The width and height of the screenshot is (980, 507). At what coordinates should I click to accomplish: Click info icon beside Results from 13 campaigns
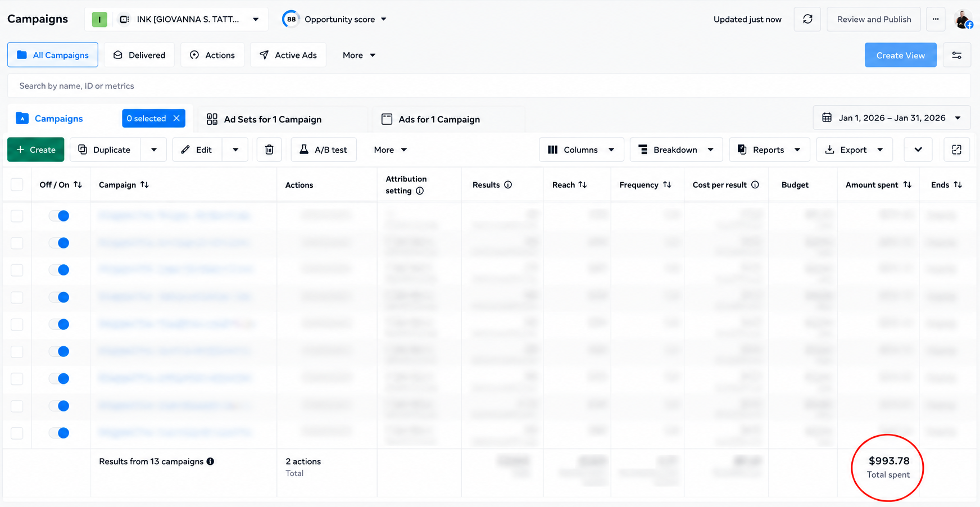[x=210, y=461]
